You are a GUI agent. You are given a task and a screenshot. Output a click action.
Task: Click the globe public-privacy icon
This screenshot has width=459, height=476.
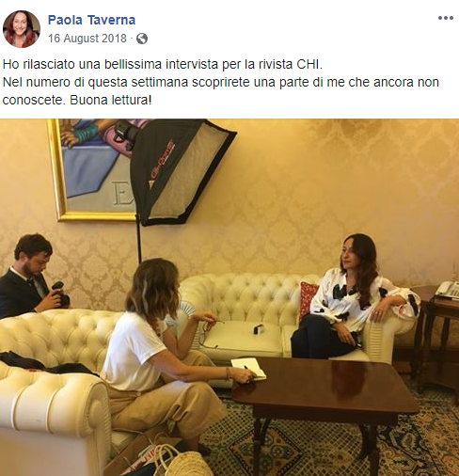click(x=142, y=39)
